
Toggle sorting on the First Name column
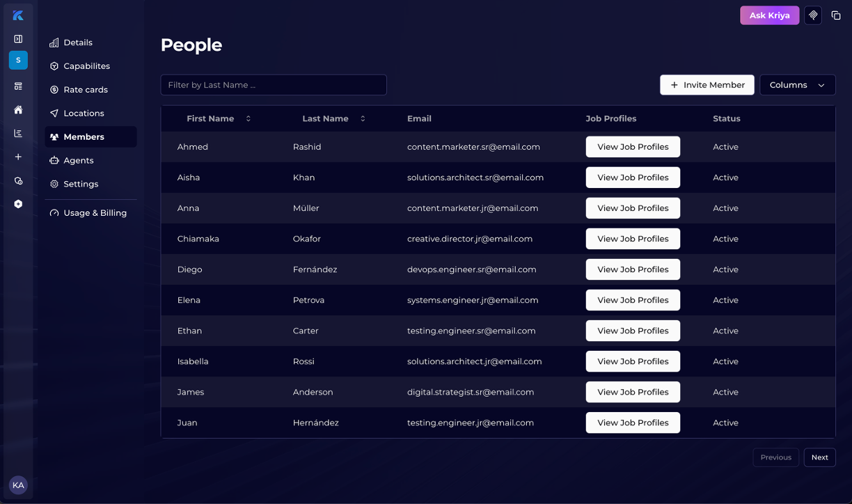point(248,118)
